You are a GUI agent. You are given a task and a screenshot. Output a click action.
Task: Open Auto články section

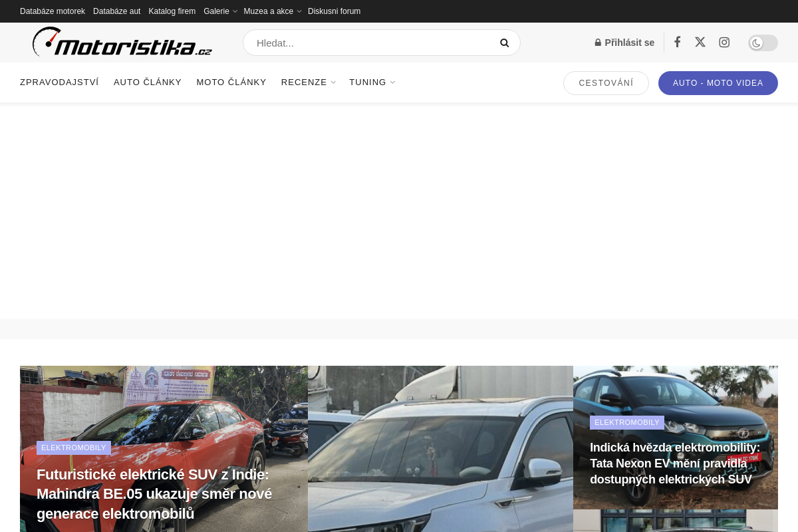click(148, 82)
